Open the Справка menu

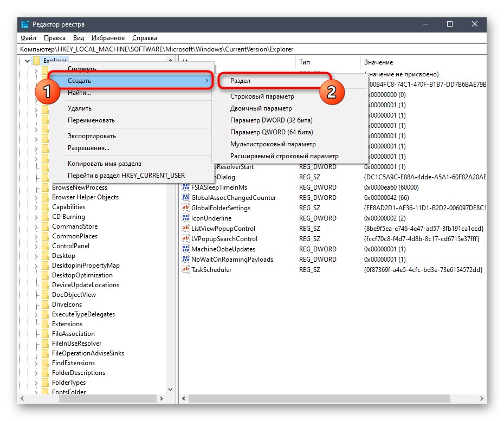tap(145, 38)
